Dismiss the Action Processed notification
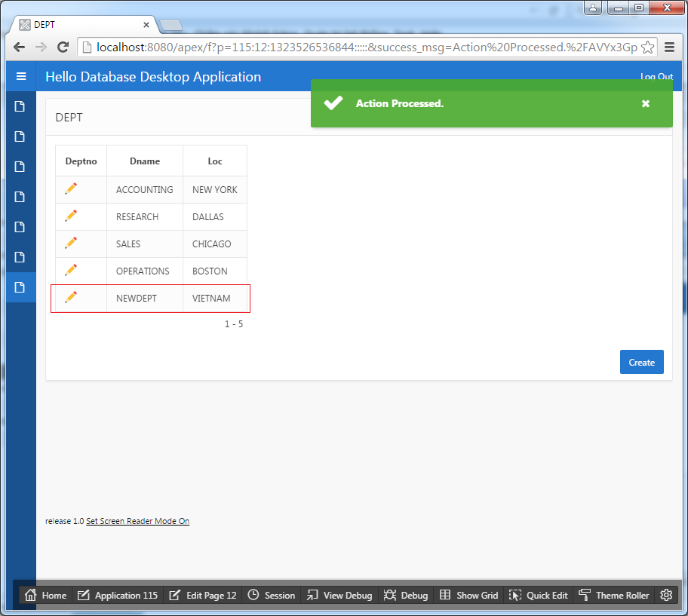 pyautogui.click(x=646, y=103)
